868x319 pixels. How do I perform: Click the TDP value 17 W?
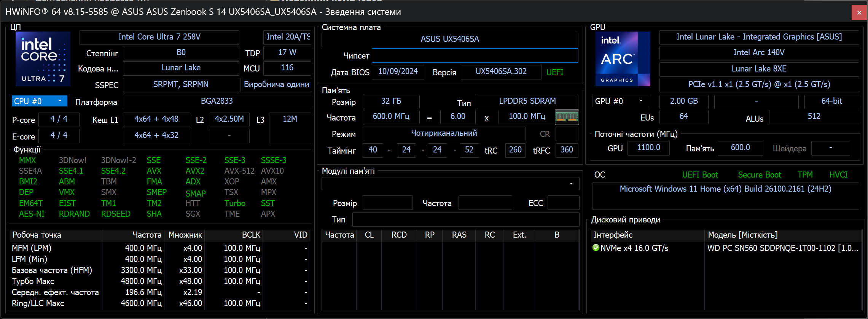tap(287, 52)
